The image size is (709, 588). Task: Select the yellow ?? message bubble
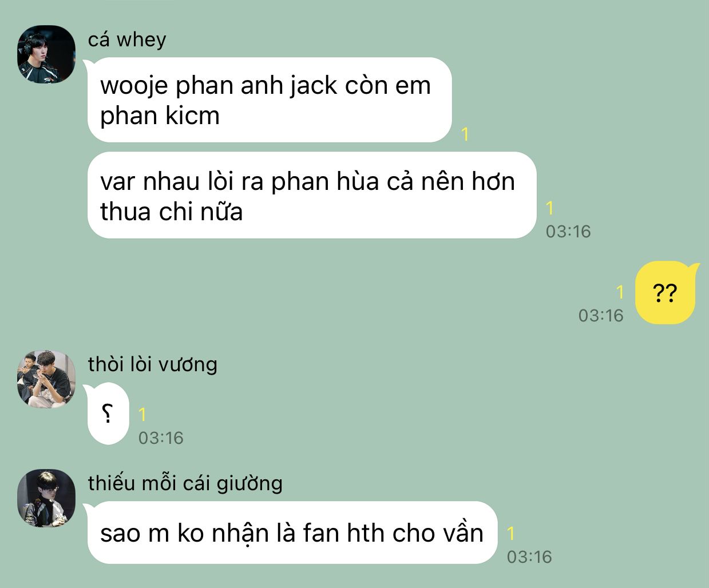(x=666, y=293)
